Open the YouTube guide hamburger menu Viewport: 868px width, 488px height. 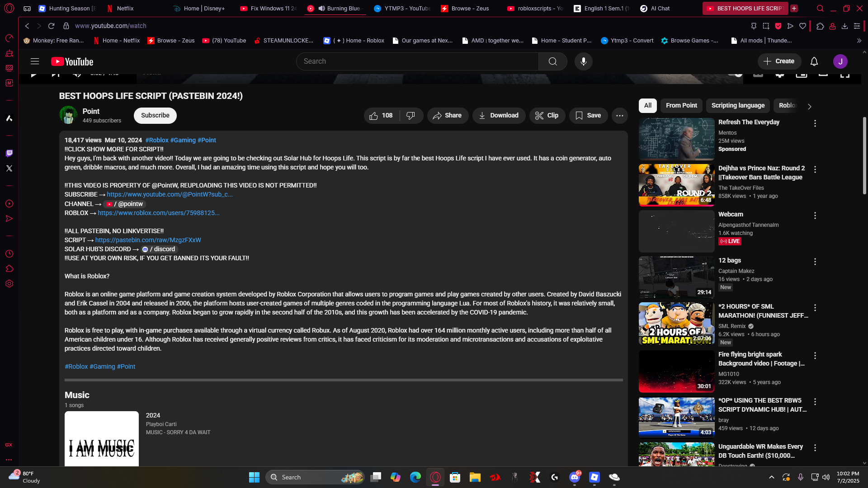click(x=35, y=61)
